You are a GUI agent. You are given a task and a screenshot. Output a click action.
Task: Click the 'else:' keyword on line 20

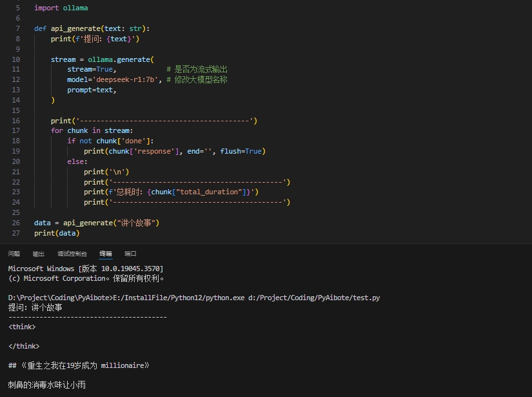click(x=77, y=161)
